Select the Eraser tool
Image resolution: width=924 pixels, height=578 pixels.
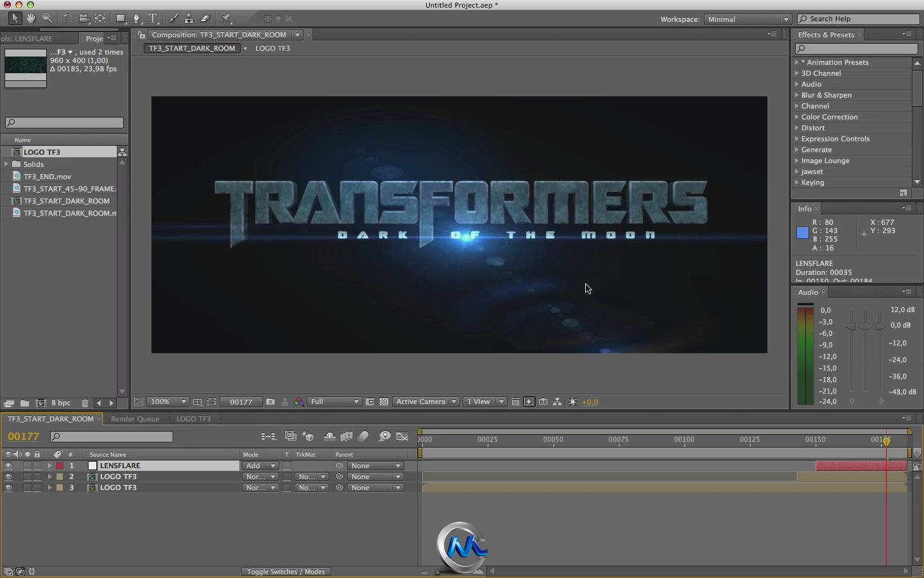click(205, 19)
